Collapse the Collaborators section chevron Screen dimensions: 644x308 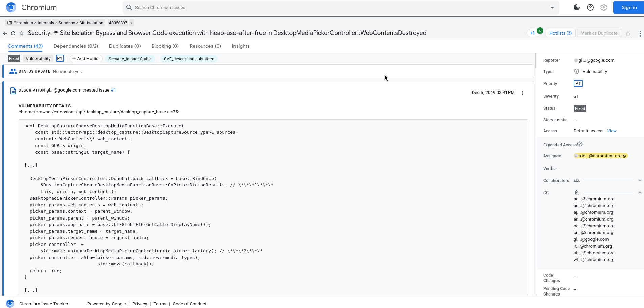pyautogui.click(x=640, y=180)
